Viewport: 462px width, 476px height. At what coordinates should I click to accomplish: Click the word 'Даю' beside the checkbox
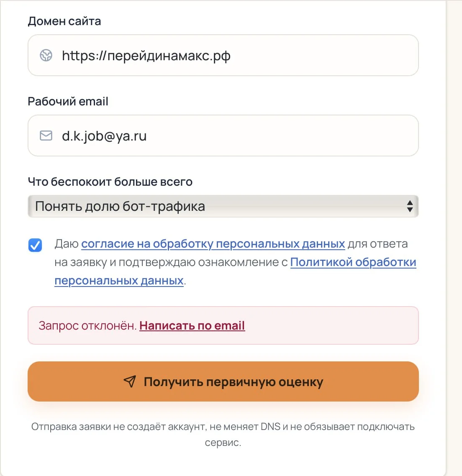tap(67, 244)
